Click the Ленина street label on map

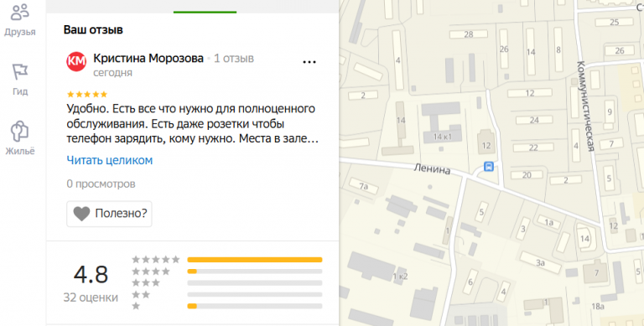(x=432, y=168)
